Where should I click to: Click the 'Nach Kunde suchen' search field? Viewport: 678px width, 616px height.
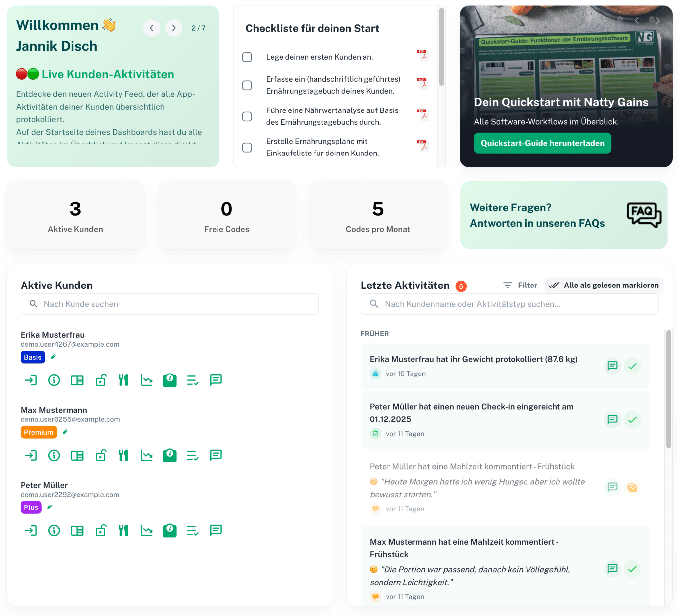coord(169,304)
